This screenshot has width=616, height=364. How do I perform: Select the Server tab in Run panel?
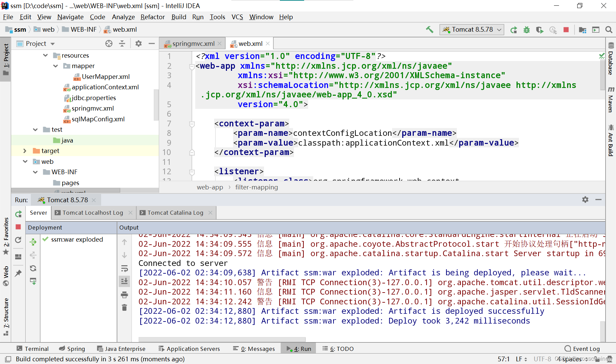(38, 213)
